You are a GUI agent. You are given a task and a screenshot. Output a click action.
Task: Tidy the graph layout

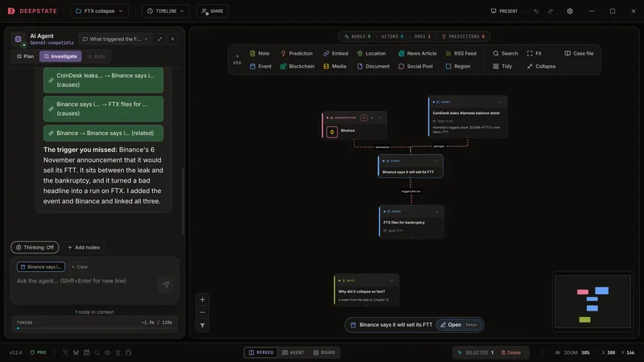(502, 66)
